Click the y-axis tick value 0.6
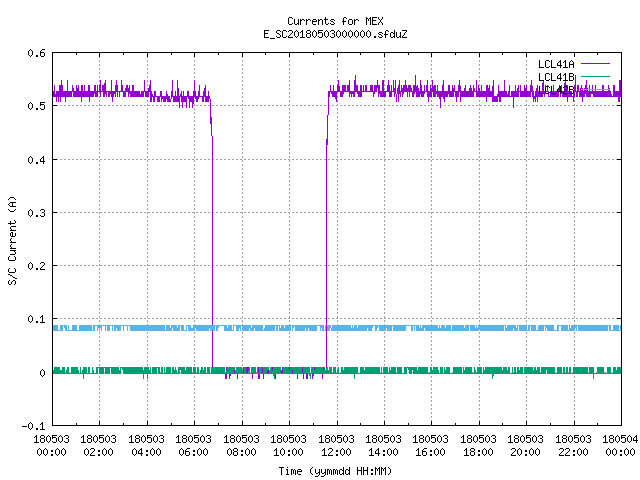 (x=36, y=53)
